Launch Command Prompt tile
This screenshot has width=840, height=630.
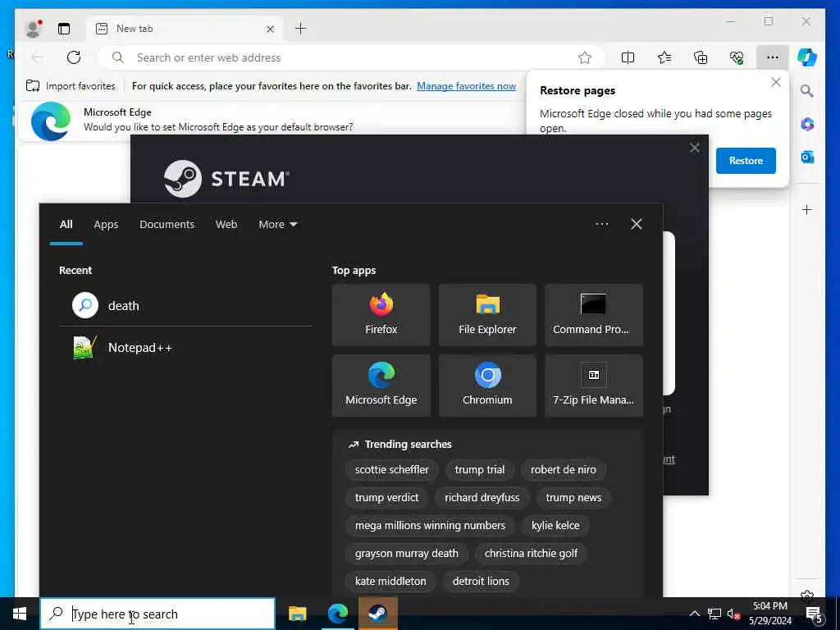(593, 314)
